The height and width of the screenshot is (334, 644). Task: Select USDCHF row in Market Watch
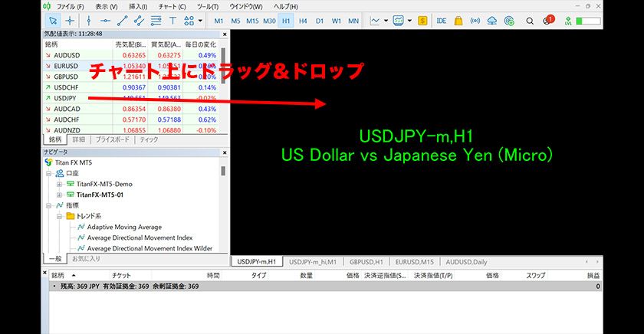click(x=131, y=87)
